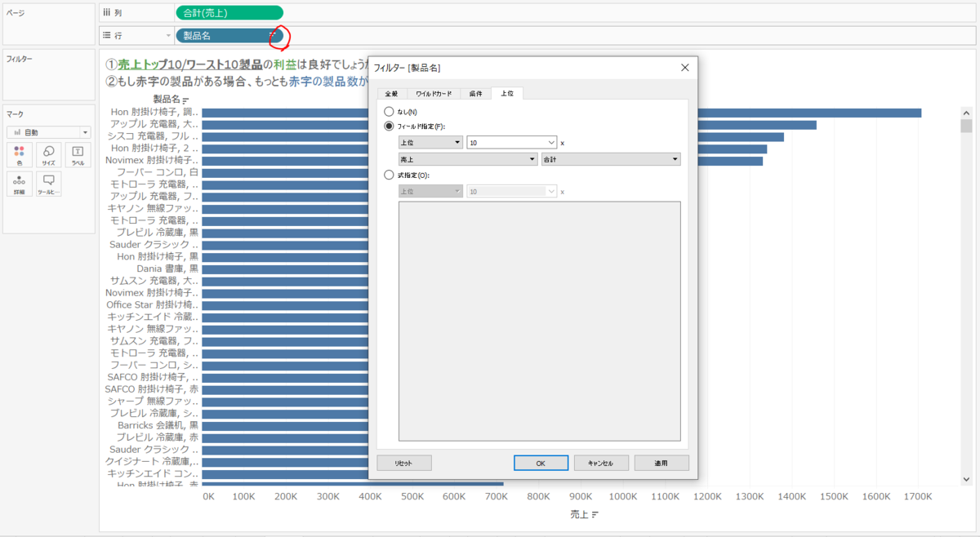Image resolution: width=980 pixels, height=537 pixels.
Task: Click the chart scrollbar down arrow
Action: pyautogui.click(x=966, y=480)
